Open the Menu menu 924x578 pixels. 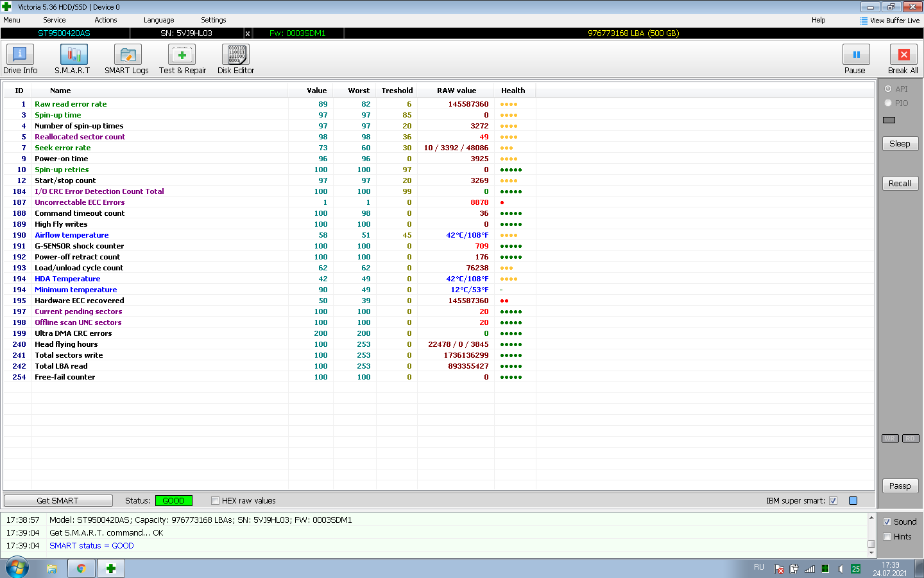click(12, 21)
